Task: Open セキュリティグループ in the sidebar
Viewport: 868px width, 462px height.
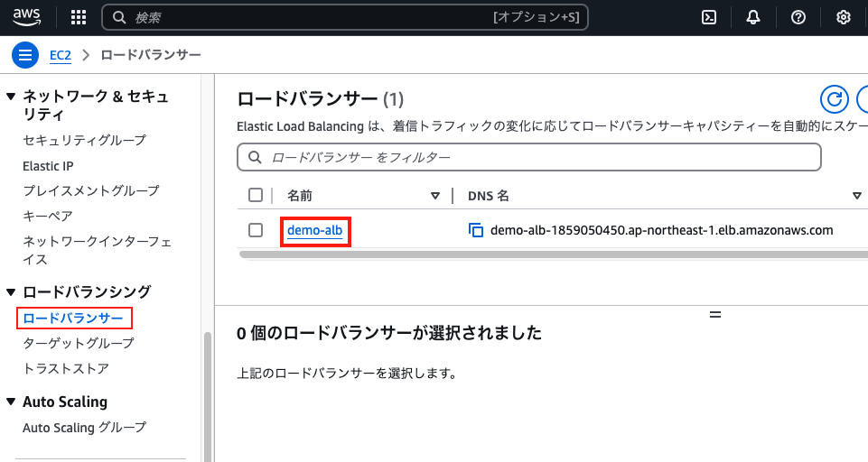Action: (84, 140)
